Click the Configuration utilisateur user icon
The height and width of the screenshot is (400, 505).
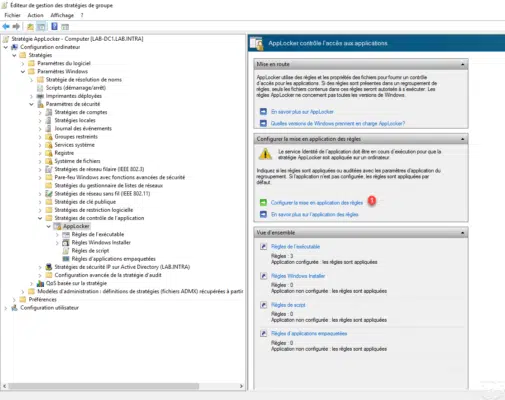click(x=15, y=308)
